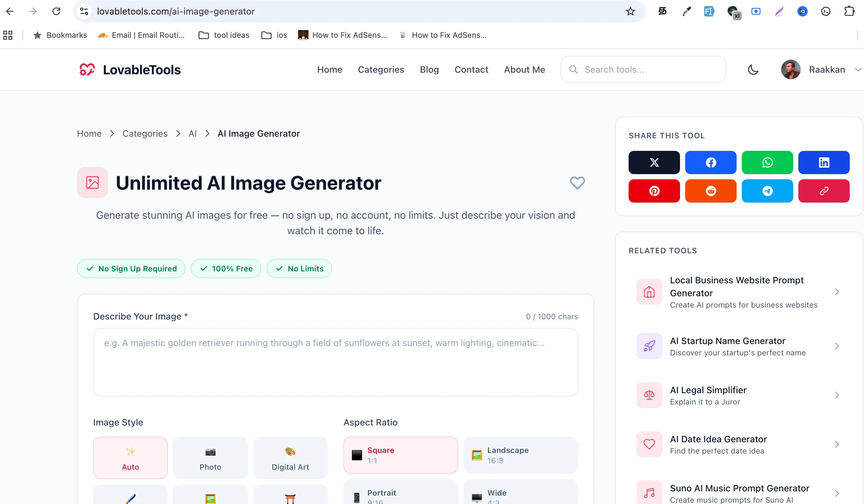Click the eyedropper extension icon
Screen dimensions: 864x504
pos(686,11)
